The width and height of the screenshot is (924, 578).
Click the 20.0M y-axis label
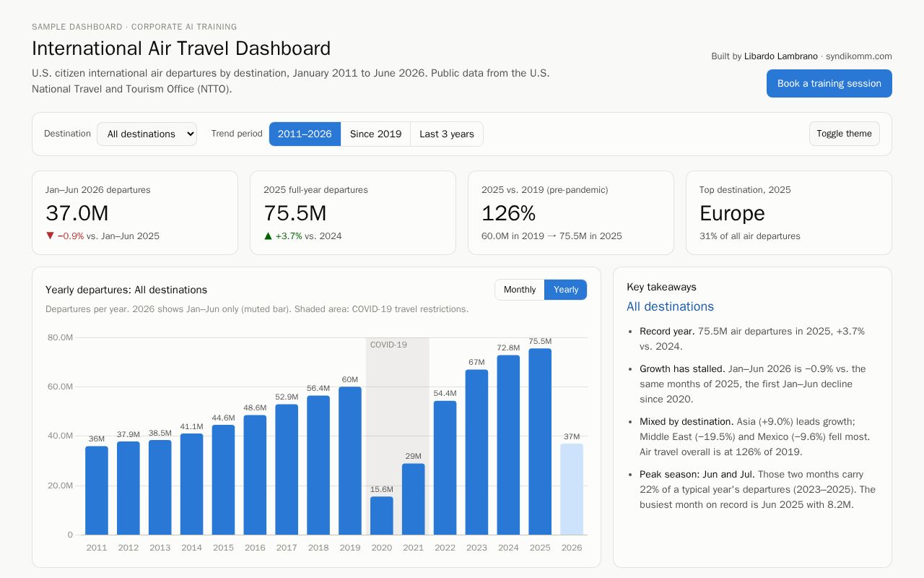pos(61,486)
